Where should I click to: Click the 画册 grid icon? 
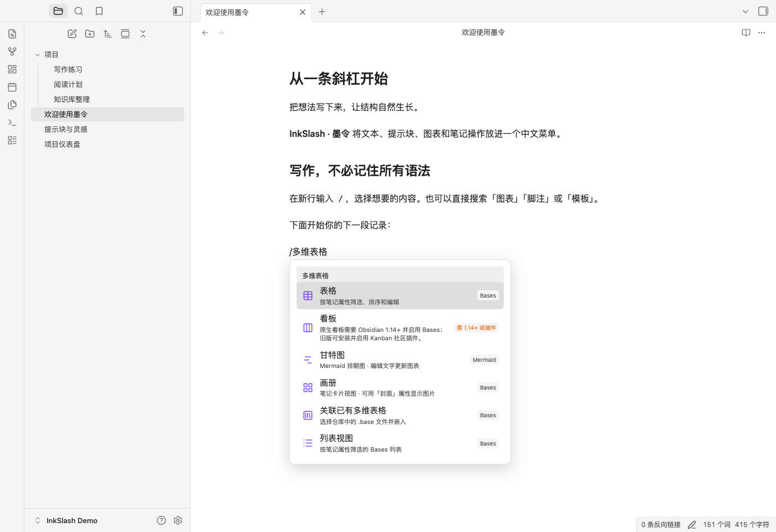click(x=308, y=388)
